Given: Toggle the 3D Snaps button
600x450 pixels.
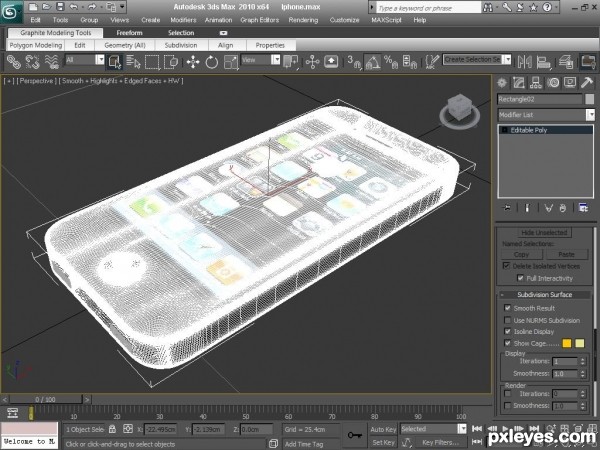Looking at the screenshot, I should [x=354, y=61].
